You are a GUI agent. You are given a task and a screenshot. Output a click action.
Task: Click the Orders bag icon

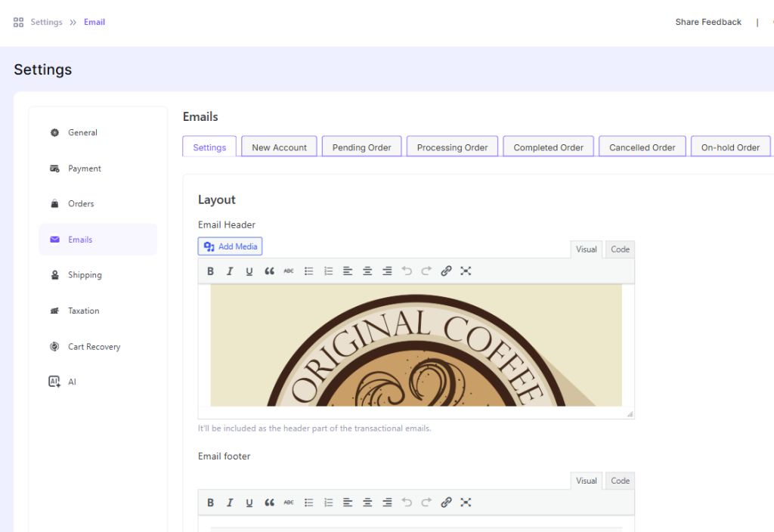[x=54, y=204]
